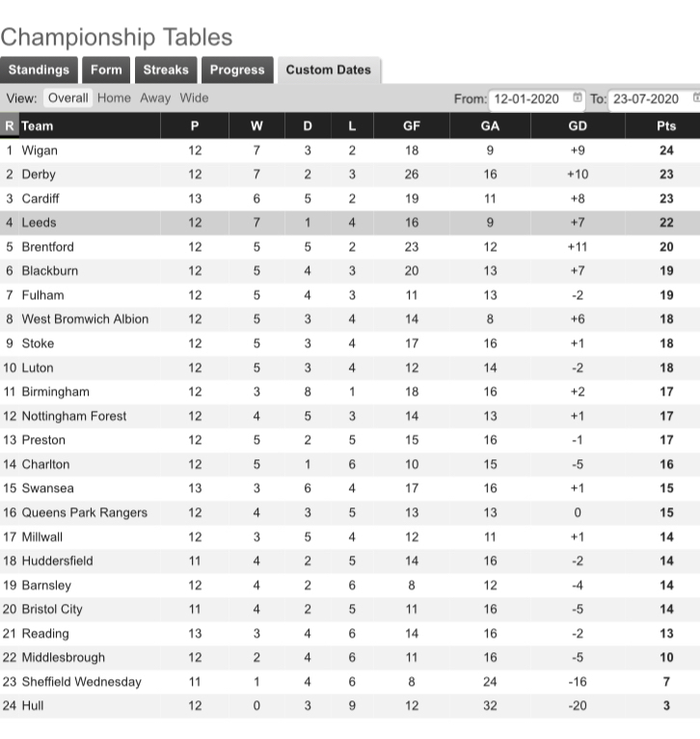Select the Overall view option

pos(67,97)
